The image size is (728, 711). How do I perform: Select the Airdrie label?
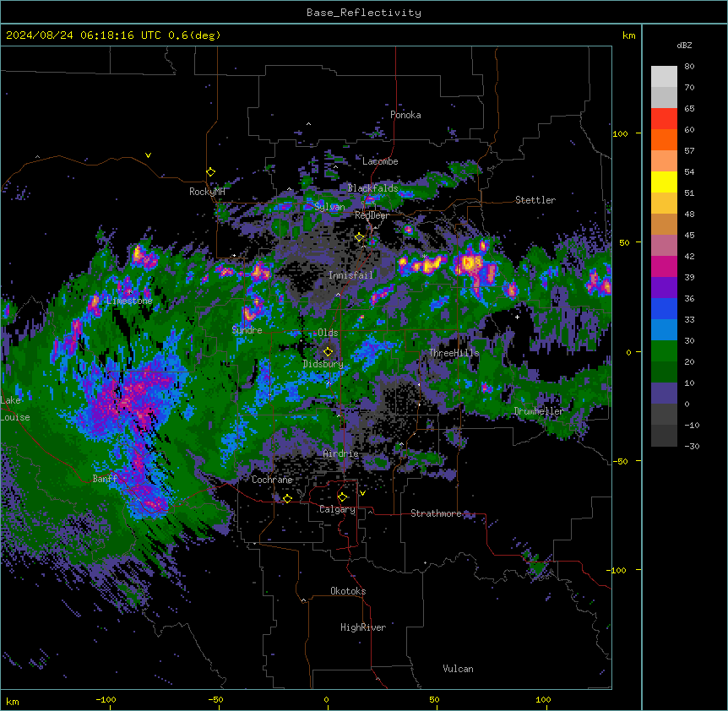point(341,453)
